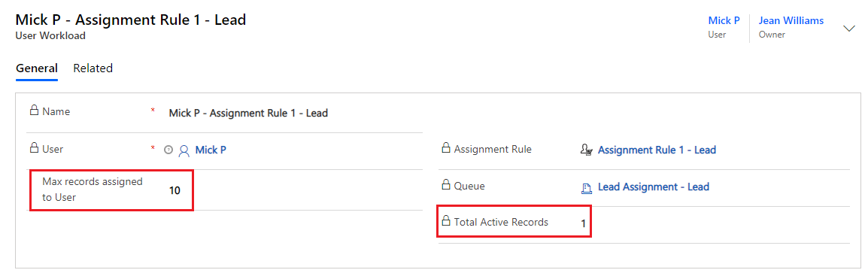Viewport: 868px width, 273px height.
Task: Open Assignment Rule 1 - Lead link
Action: (x=657, y=150)
